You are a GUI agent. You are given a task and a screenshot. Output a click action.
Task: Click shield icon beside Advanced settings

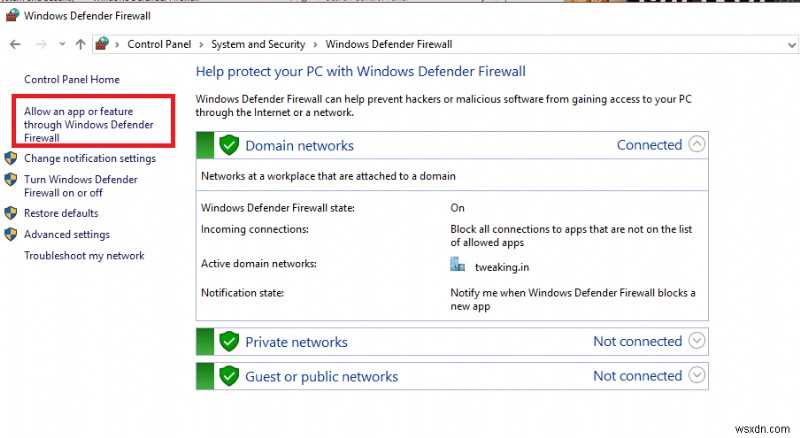point(11,234)
